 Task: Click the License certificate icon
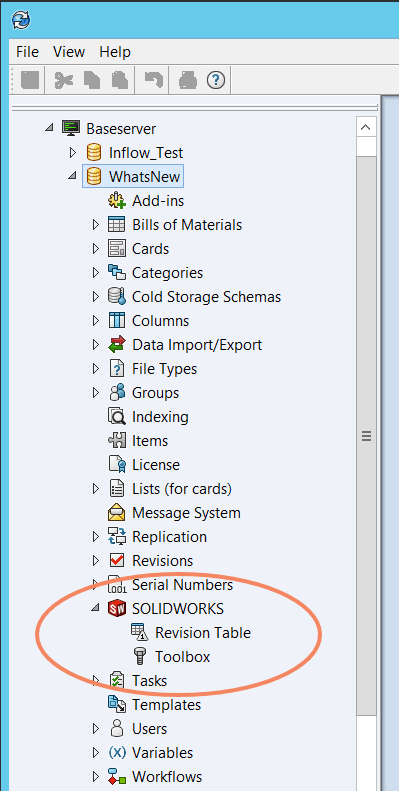click(x=117, y=465)
